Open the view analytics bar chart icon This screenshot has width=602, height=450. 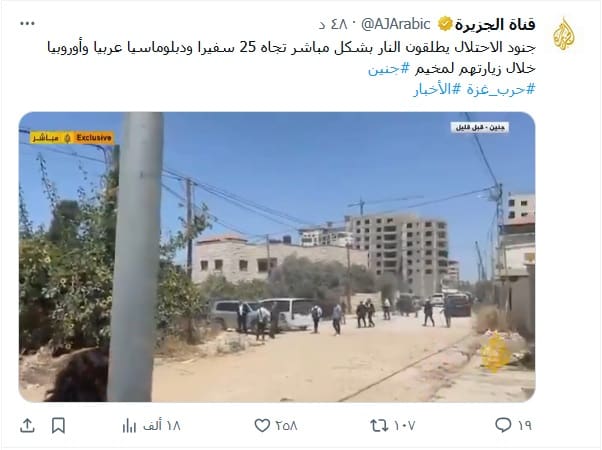pyautogui.click(x=129, y=425)
